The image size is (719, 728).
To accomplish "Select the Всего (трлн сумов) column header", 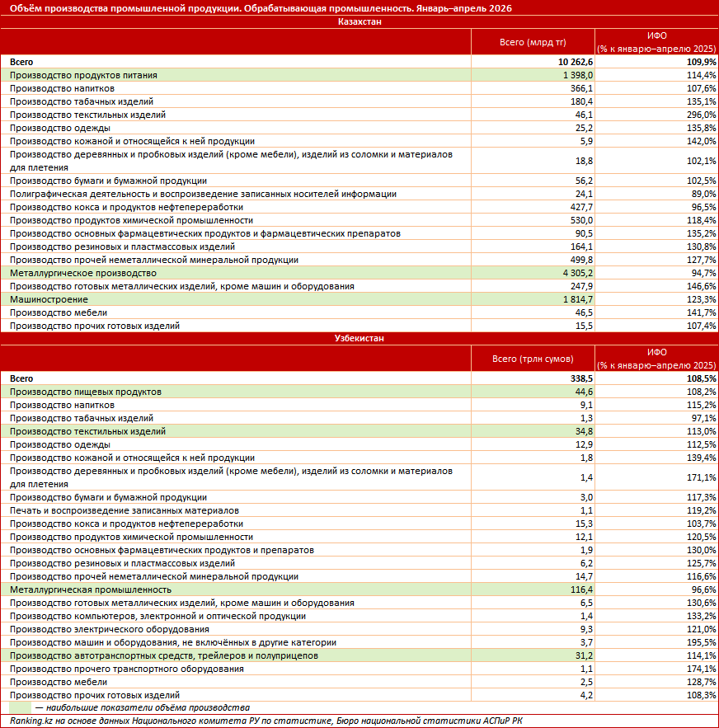I will coord(533,359).
